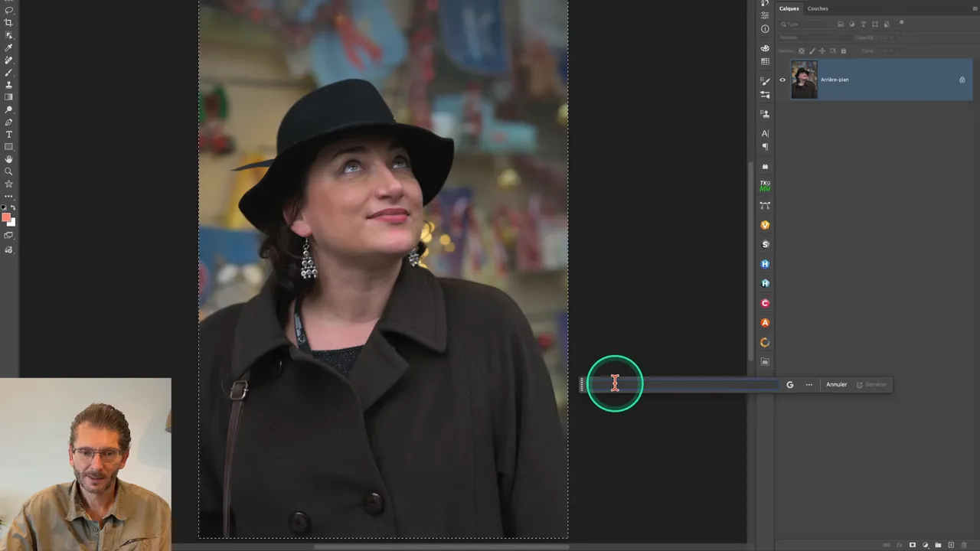The image size is (980, 551).
Task: Select the Eyedropper tool
Action: pos(9,47)
